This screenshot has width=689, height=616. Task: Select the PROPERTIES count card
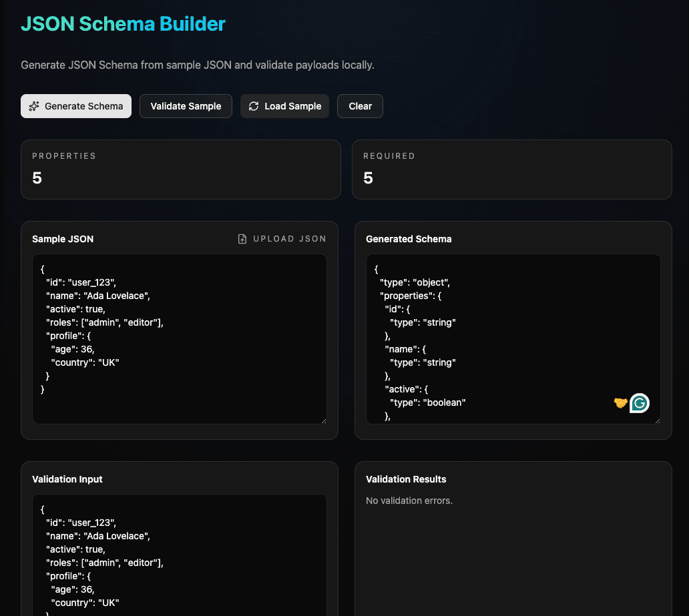click(x=181, y=169)
